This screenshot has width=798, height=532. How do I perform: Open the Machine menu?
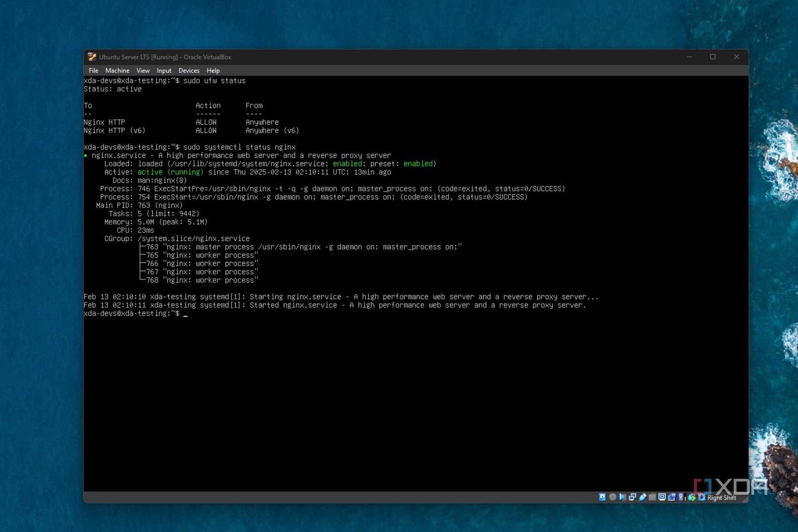click(117, 70)
